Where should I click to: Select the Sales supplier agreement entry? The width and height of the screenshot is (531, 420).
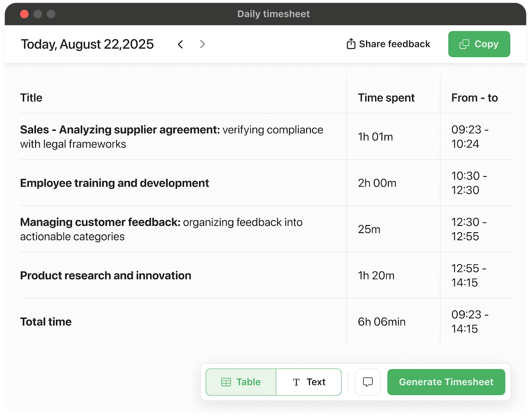(171, 137)
